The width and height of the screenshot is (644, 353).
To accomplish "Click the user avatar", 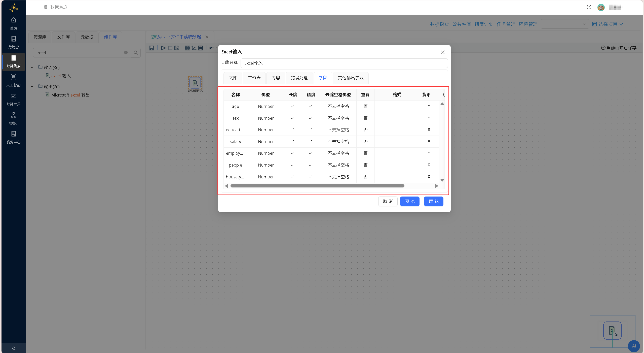I will click(601, 7).
